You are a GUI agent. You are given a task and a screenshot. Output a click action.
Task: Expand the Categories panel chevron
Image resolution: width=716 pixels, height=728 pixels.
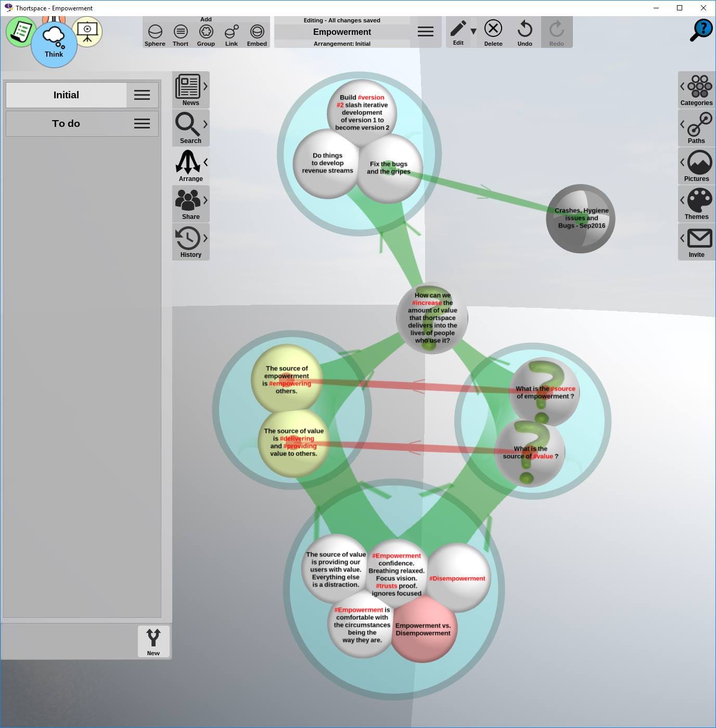click(682, 86)
